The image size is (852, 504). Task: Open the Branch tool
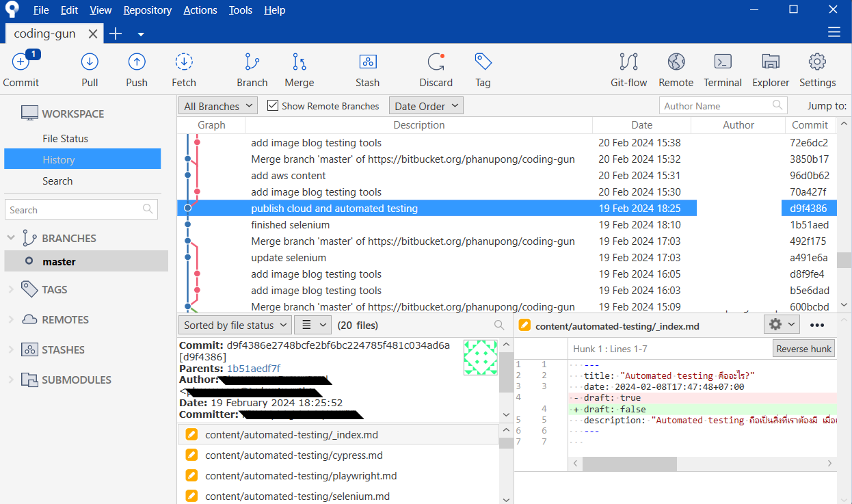[252, 69]
